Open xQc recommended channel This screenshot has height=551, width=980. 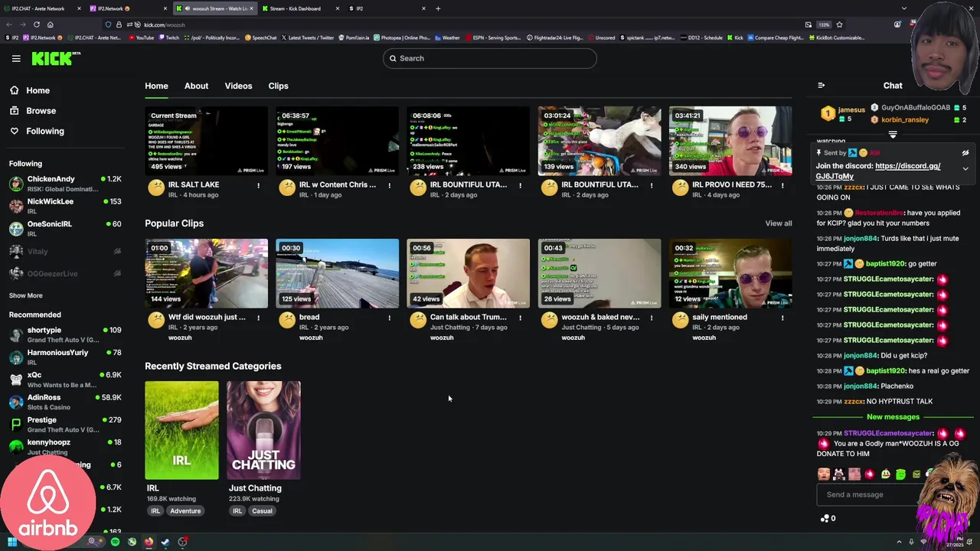65,379
